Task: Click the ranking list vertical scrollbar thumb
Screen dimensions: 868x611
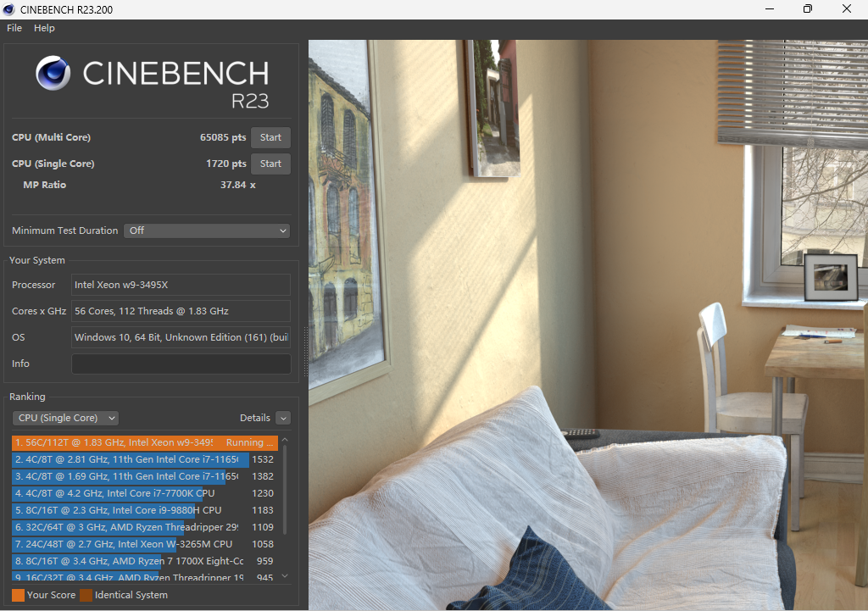Action: (285, 489)
